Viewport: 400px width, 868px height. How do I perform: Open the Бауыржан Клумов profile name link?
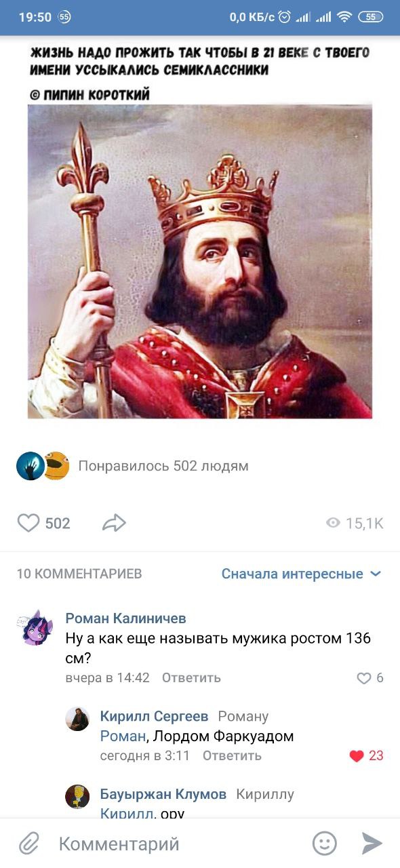(x=163, y=794)
